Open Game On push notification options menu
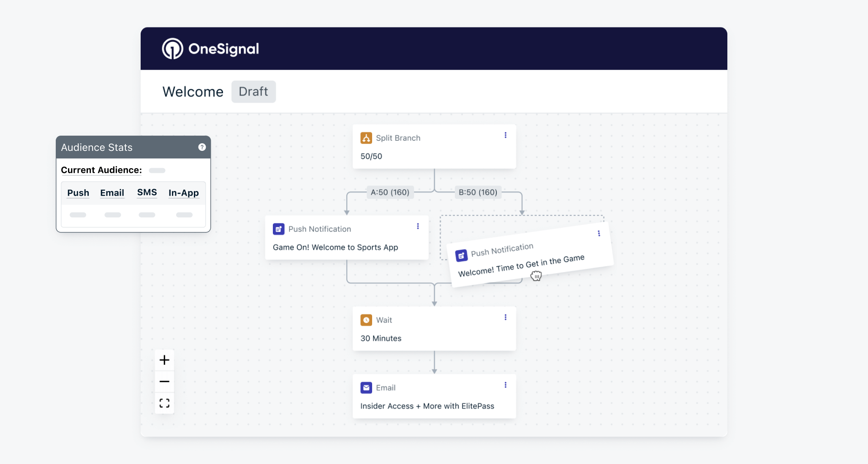Image resolution: width=868 pixels, height=464 pixels. 418,227
